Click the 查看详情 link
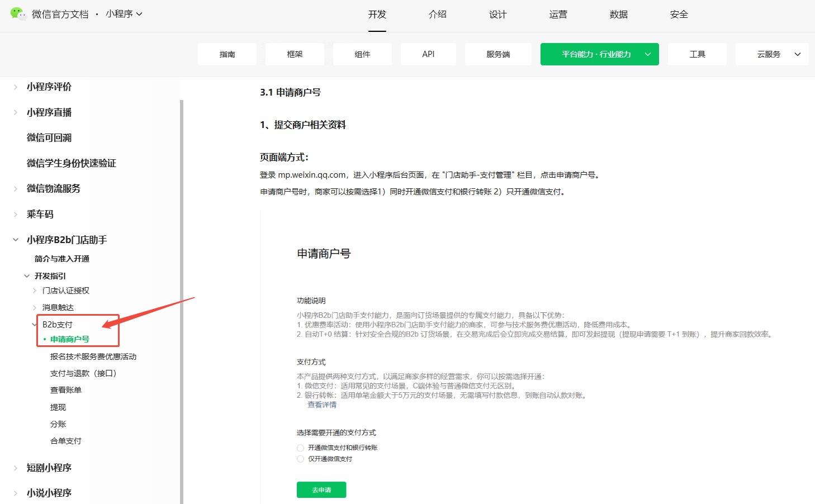 (x=322, y=405)
